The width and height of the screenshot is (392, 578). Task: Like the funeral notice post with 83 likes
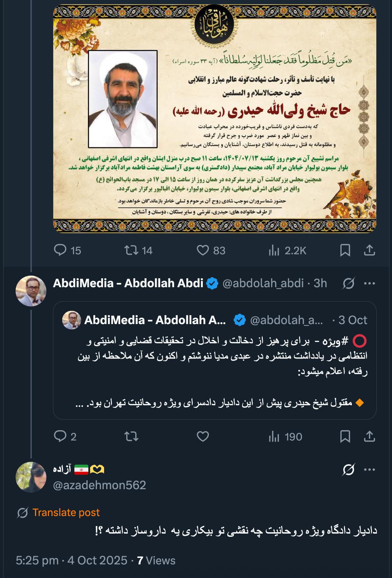pyautogui.click(x=203, y=250)
